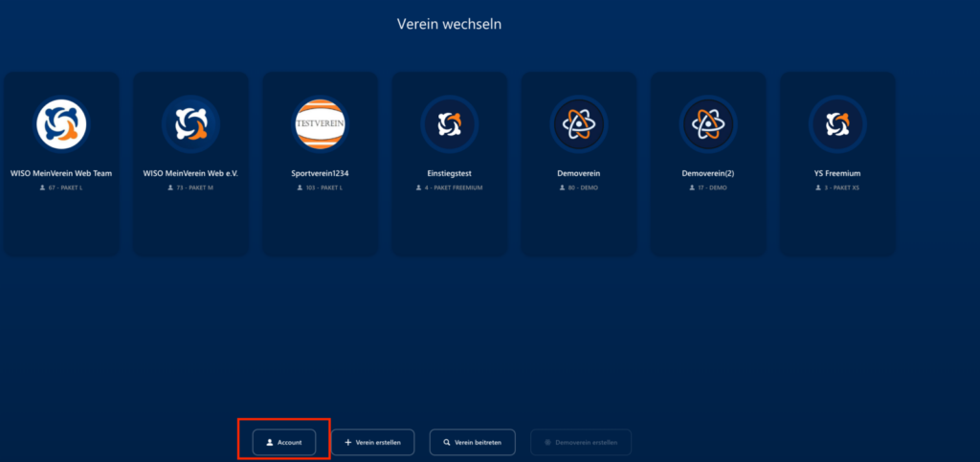Click the atom logo of Demoverein
Screen dimensions: 980x462
click(579, 123)
